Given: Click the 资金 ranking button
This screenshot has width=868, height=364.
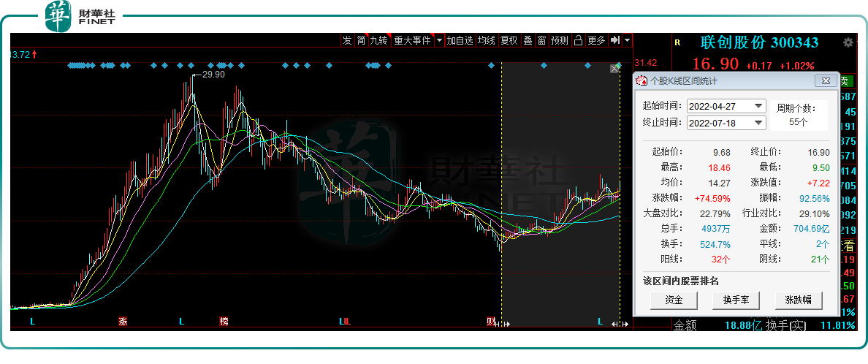Looking at the screenshot, I should 674,300.
